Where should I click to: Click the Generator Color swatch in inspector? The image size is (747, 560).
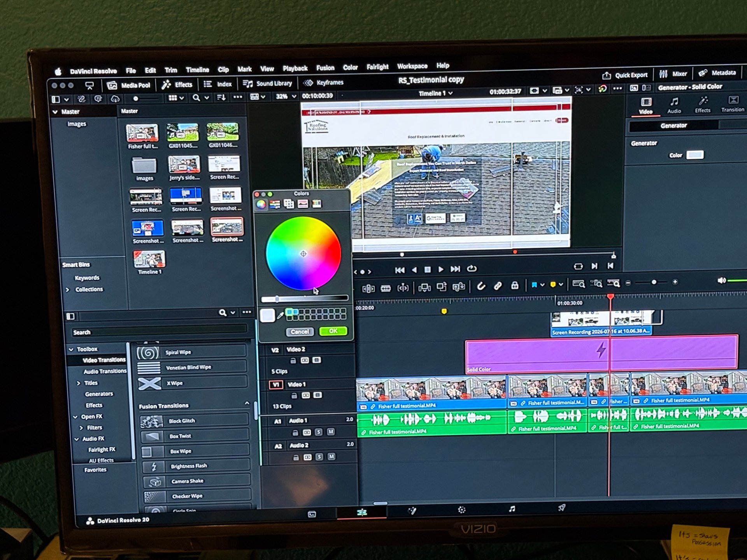695,155
